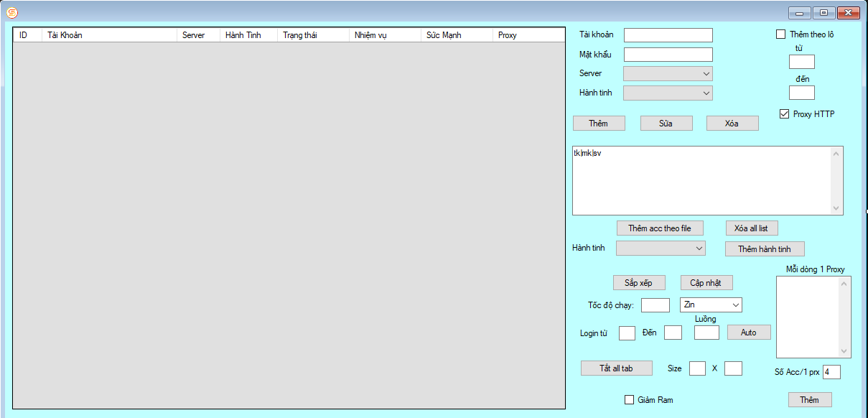Image resolution: width=868 pixels, height=418 pixels.
Task: Click the Trạng thái column header
Action: tap(313, 35)
